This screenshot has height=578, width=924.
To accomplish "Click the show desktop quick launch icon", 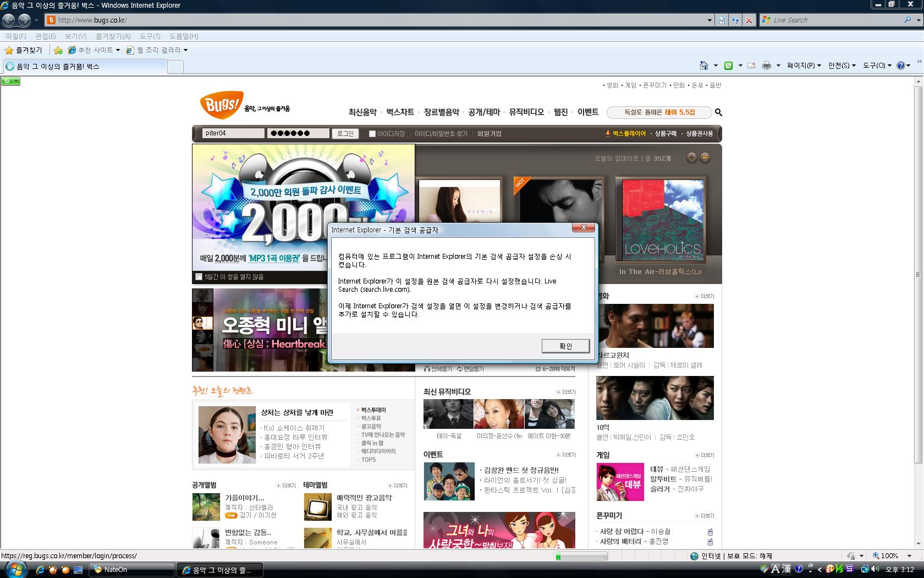I will [78, 570].
